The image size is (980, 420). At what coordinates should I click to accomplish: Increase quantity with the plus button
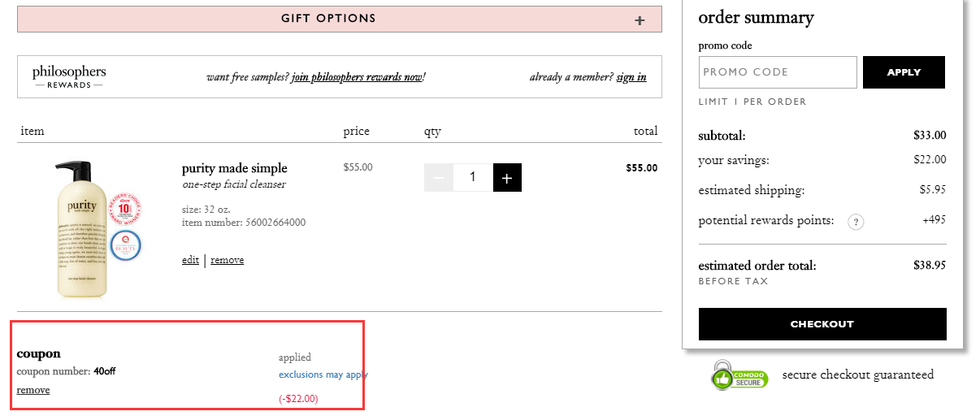(507, 177)
